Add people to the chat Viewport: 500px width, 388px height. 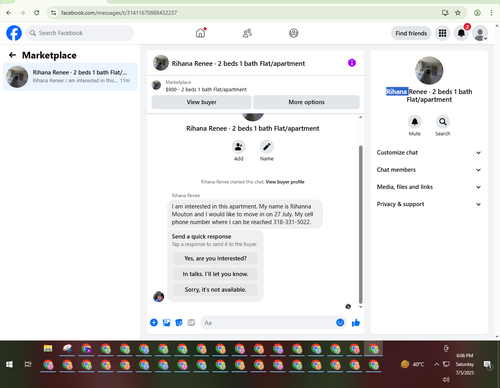click(x=238, y=147)
